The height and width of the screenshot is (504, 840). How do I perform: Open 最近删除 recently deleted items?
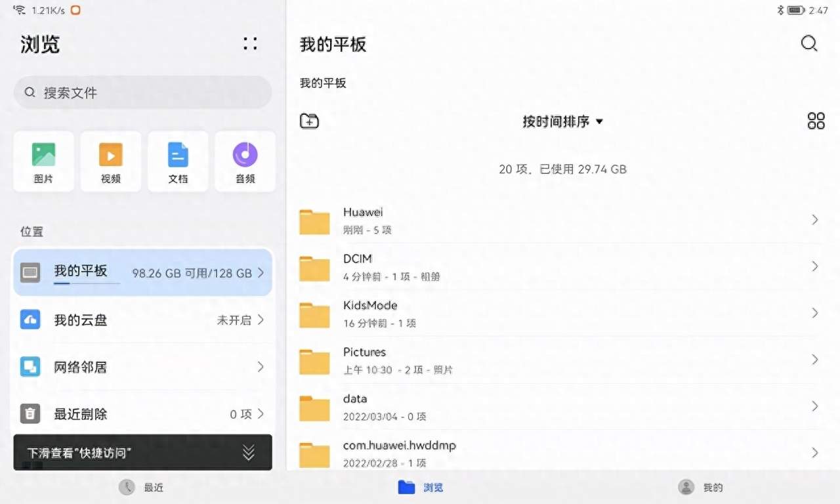pyautogui.click(x=142, y=414)
